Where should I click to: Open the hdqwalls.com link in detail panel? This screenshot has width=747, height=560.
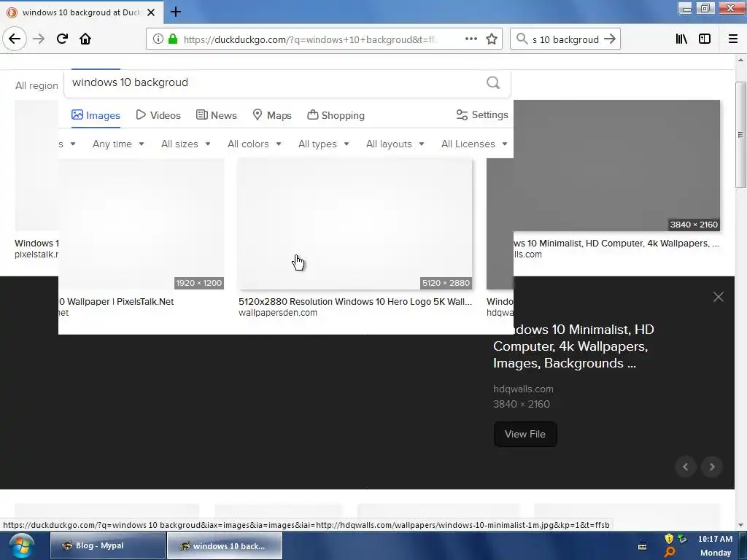click(x=523, y=389)
